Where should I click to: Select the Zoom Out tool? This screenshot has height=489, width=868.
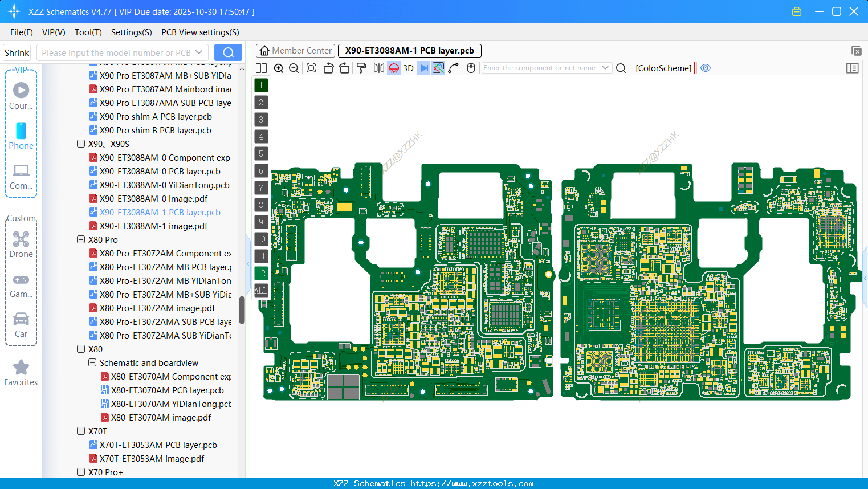click(x=293, y=68)
